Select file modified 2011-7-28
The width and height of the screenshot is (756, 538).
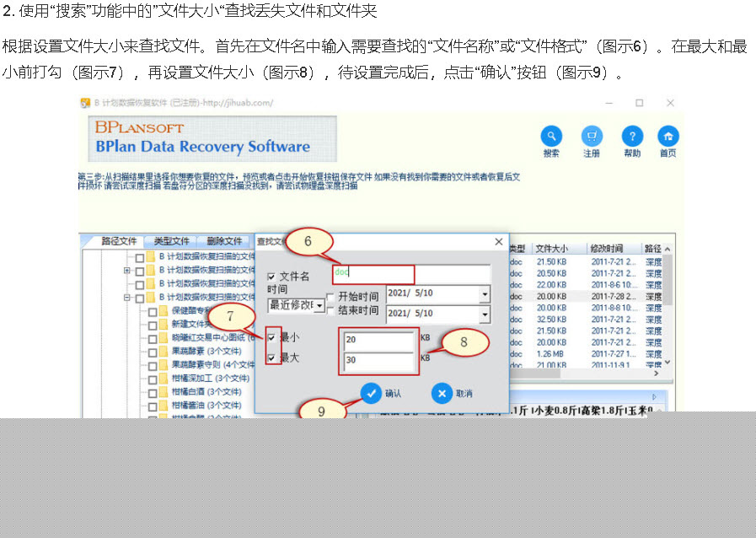[614, 296]
